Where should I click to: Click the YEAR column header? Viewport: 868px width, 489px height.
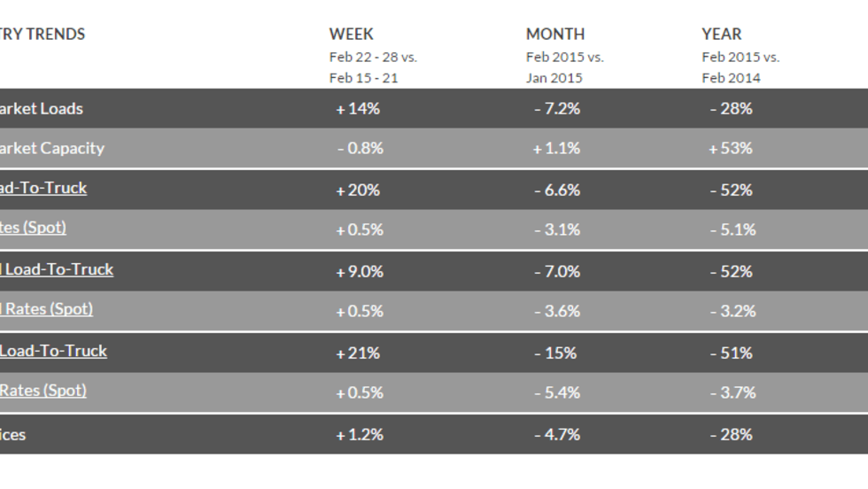point(722,35)
